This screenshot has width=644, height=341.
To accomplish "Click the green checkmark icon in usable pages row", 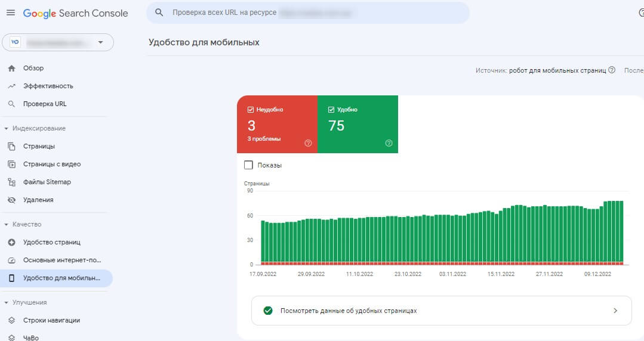I will [x=268, y=311].
